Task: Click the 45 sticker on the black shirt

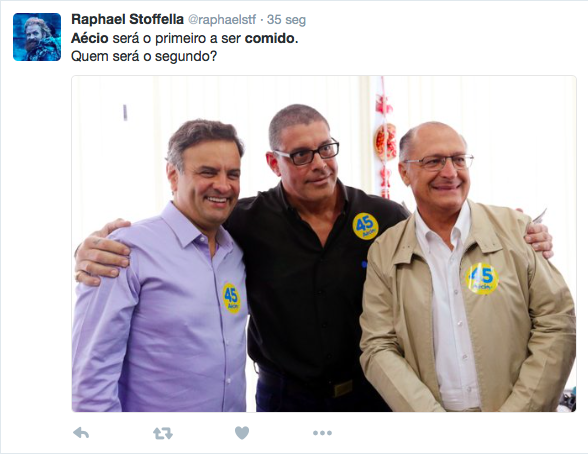Action: (365, 226)
